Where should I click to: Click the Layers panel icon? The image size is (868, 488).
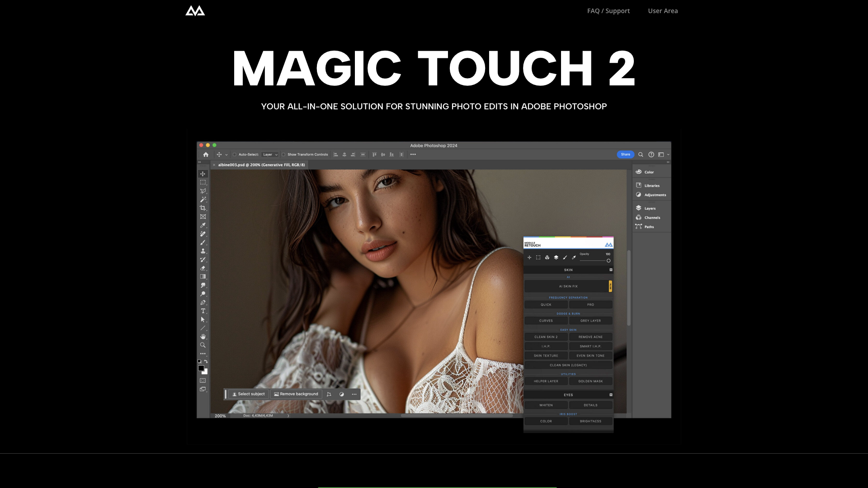tap(639, 208)
